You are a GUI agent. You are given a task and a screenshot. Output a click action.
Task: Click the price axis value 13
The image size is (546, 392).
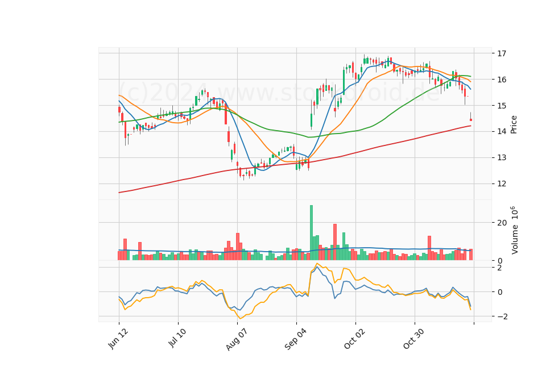point(502,157)
